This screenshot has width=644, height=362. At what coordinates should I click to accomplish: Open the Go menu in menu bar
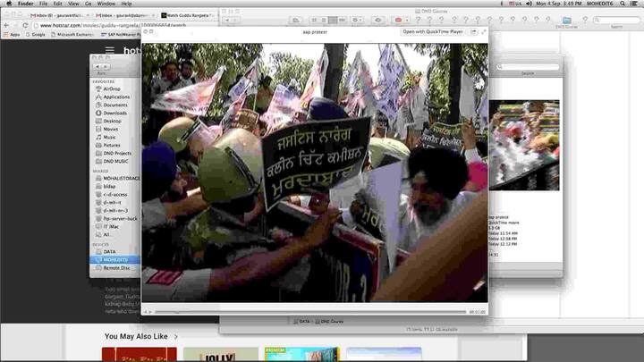[x=89, y=4]
